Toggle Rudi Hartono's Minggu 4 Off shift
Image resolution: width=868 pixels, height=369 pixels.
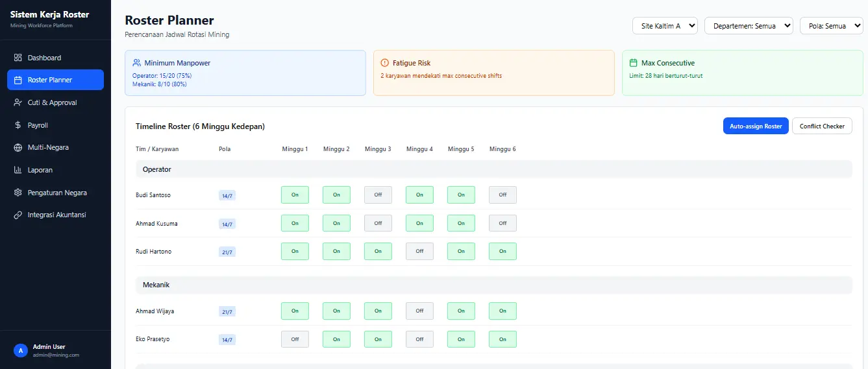pos(419,251)
